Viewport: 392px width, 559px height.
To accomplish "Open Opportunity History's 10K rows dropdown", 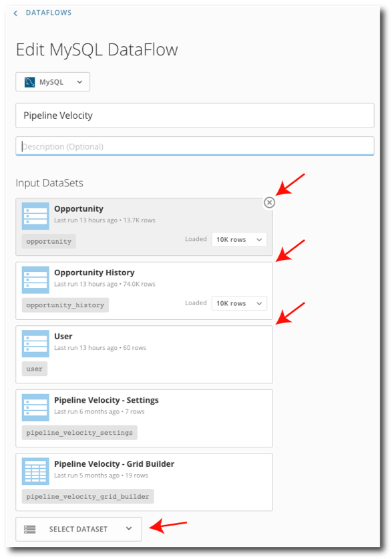I will point(239,303).
